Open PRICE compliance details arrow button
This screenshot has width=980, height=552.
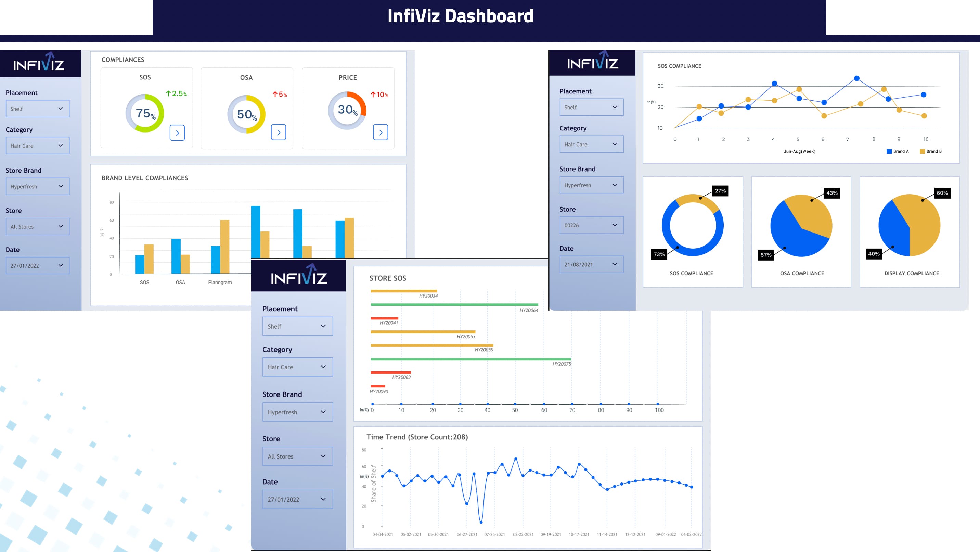click(x=381, y=133)
